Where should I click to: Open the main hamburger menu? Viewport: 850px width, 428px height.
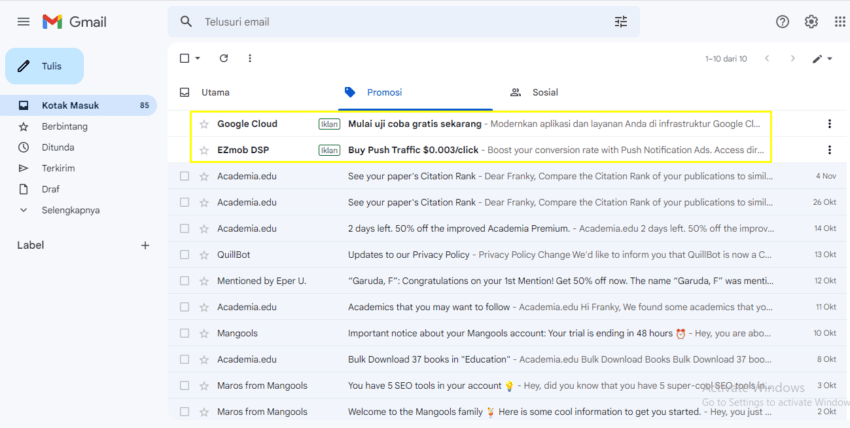(x=23, y=22)
